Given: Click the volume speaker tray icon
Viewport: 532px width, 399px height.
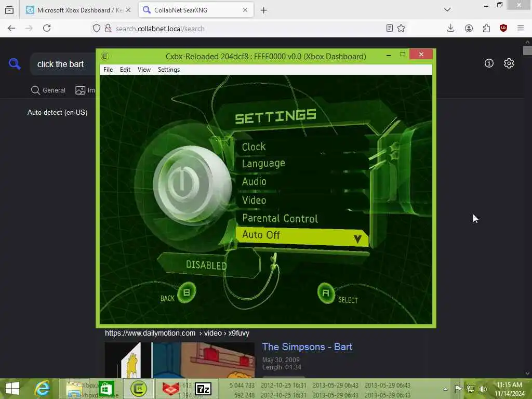Looking at the screenshot, I should [x=483, y=389].
